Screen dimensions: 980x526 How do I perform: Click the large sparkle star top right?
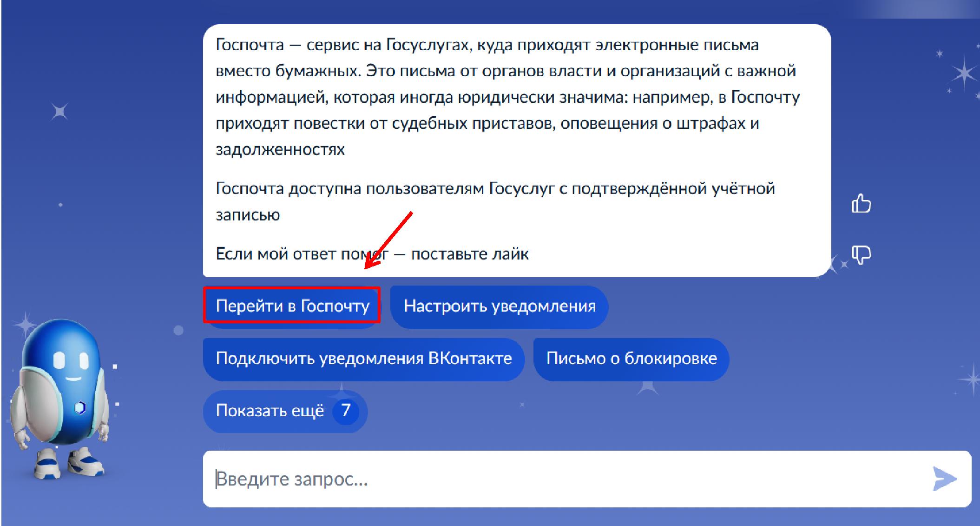point(965,73)
